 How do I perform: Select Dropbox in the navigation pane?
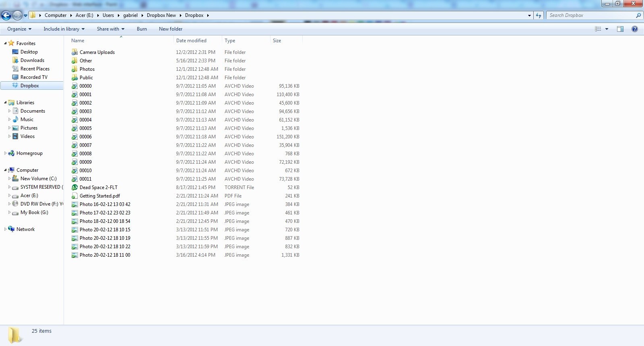32,86
